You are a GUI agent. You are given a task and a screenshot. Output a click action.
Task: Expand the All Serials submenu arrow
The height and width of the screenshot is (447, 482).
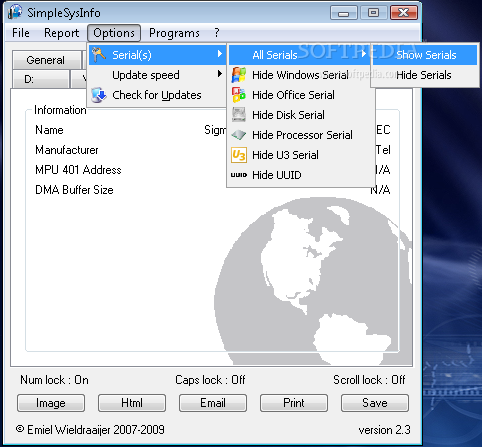point(364,54)
